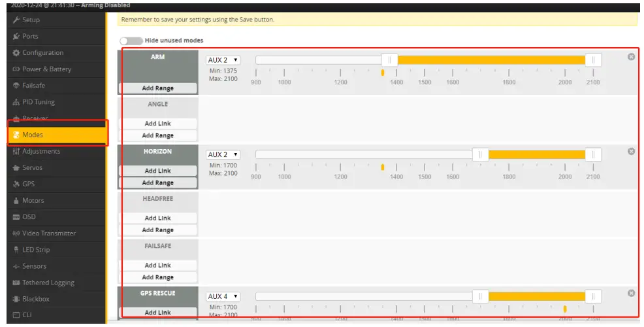Click Add Range under FAILSAFE
Viewport: 644px width, 327px height.
coord(157,277)
